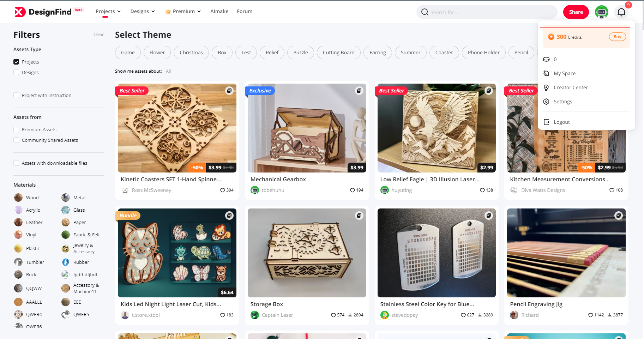The width and height of the screenshot is (644, 339).
Task: Select the Wood material swatch
Action: (x=18, y=198)
